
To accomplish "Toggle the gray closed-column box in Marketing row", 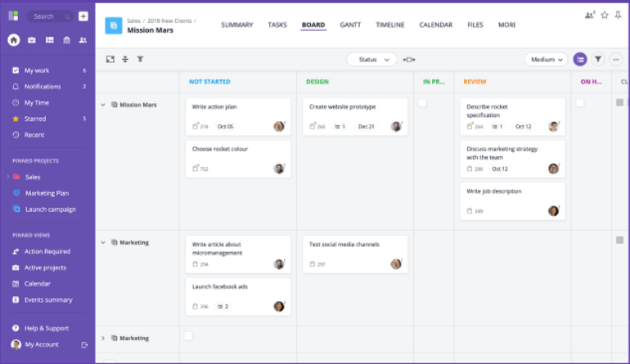I will click(x=619, y=240).
